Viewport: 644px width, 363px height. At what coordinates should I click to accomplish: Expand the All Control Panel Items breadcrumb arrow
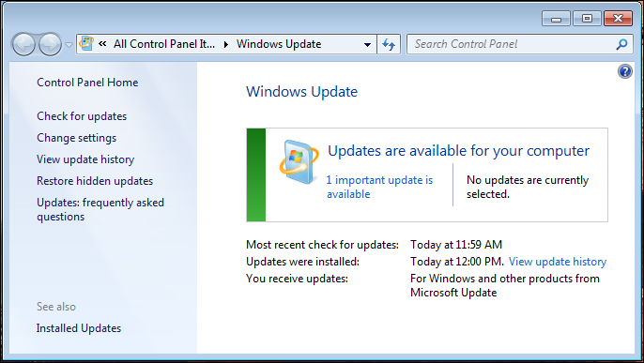pos(226,44)
